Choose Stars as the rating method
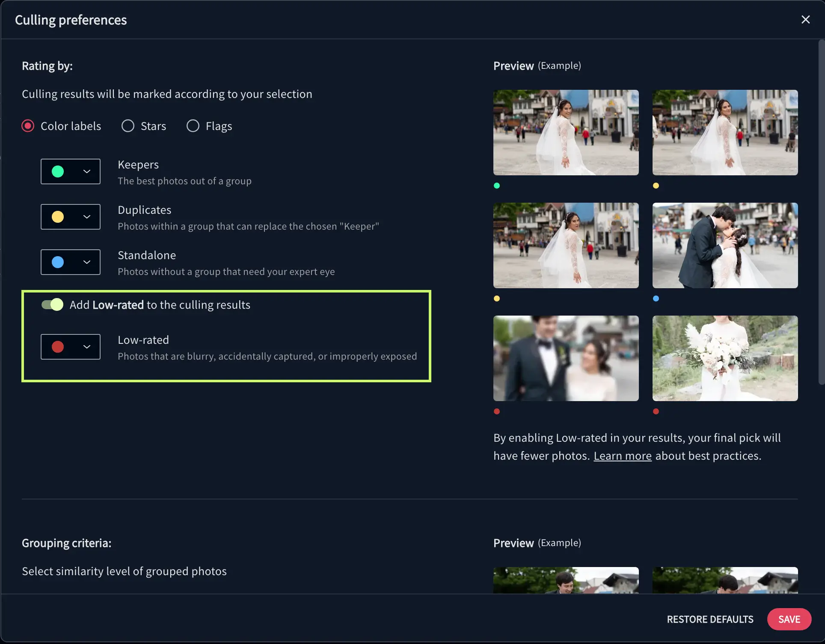The image size is (825, 644). [x=128, y=126]
